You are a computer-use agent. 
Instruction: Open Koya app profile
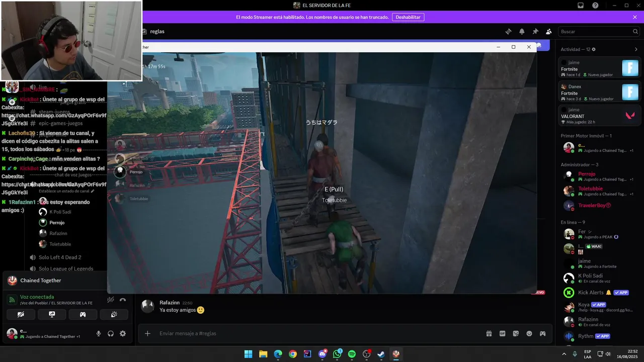600,307
